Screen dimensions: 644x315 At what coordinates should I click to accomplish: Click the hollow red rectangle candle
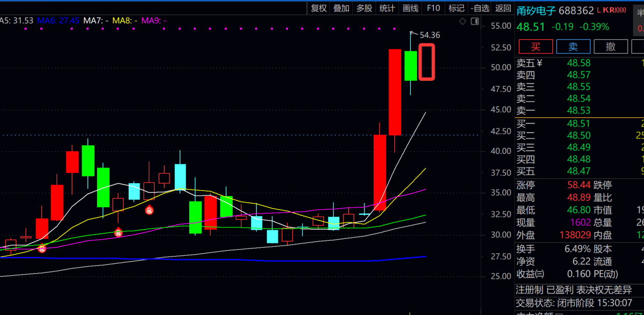(x=426, y=62)
